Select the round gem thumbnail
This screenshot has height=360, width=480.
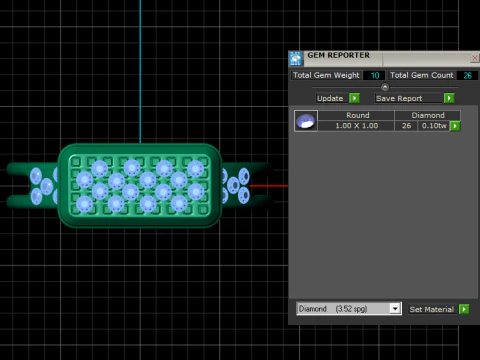(306, 121)
